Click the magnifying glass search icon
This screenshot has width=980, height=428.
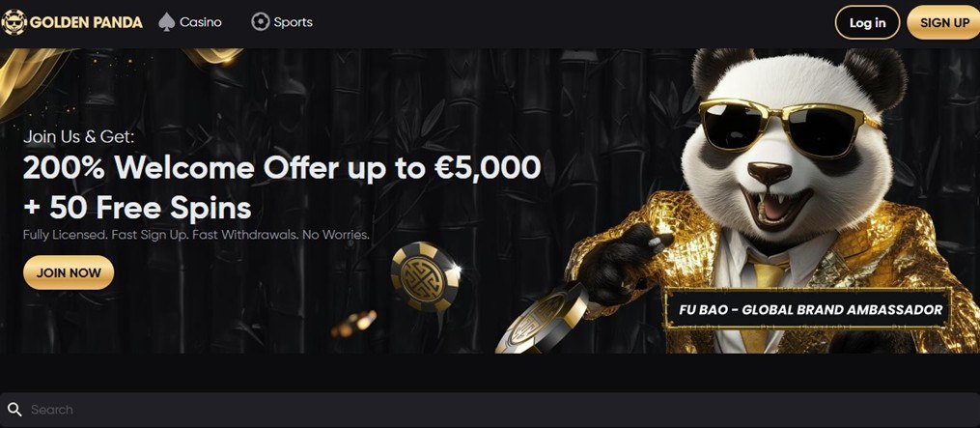coord(14,410)
